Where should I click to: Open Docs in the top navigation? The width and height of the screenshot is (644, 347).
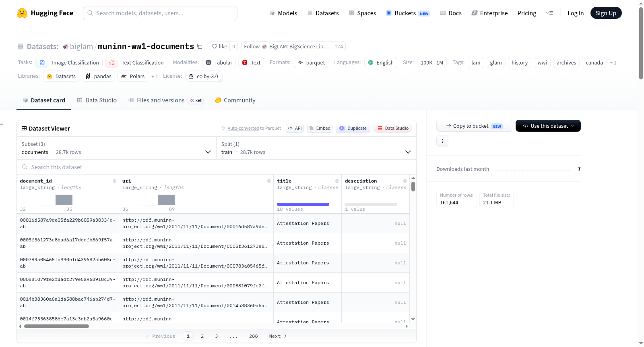pos(450,13)
